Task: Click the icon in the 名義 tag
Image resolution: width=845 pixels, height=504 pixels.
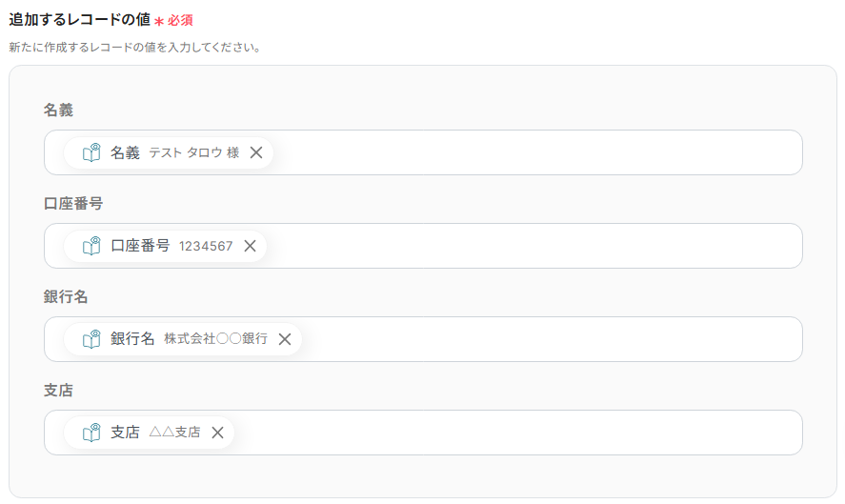Action: tap(91, 152)
